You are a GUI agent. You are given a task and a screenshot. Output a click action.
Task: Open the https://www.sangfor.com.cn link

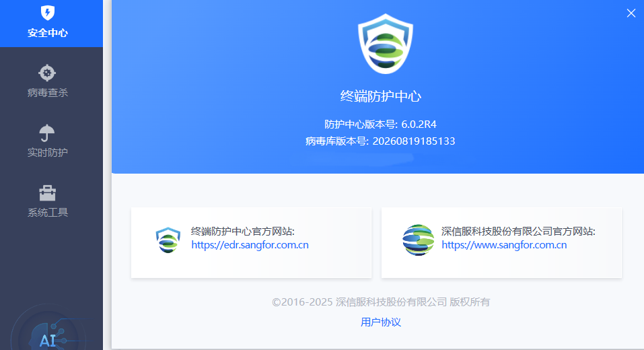click(504, 245)
